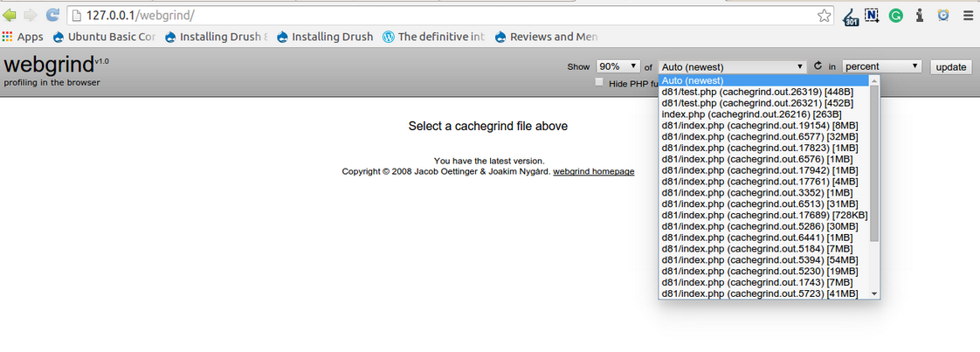Click the dropdown list scrollbar down arrow
The height and width of the screenshot is (352, 980).
pyautogui.click(x=874, y=293)
